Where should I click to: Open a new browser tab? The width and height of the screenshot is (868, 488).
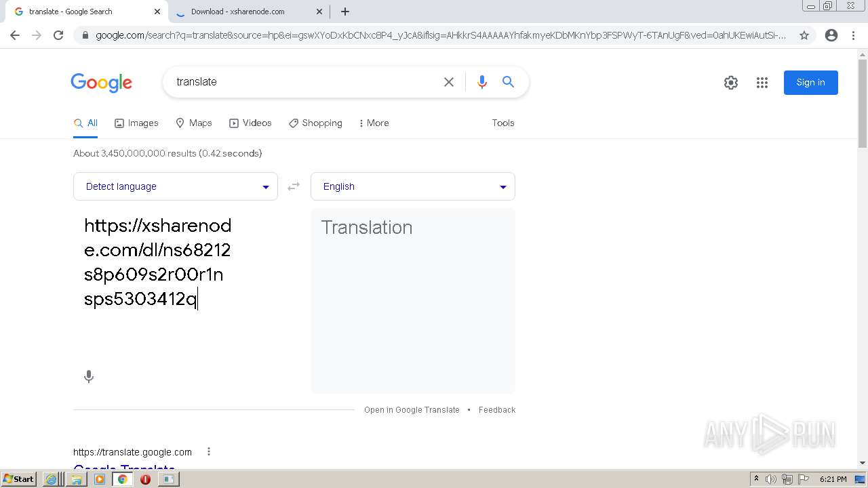click(x=345, y=12)
